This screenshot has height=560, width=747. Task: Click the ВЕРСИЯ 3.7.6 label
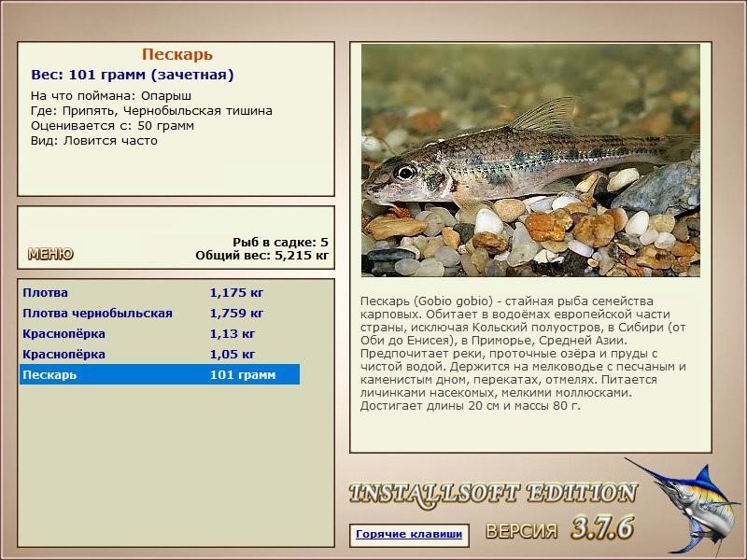tap(561, 528)
